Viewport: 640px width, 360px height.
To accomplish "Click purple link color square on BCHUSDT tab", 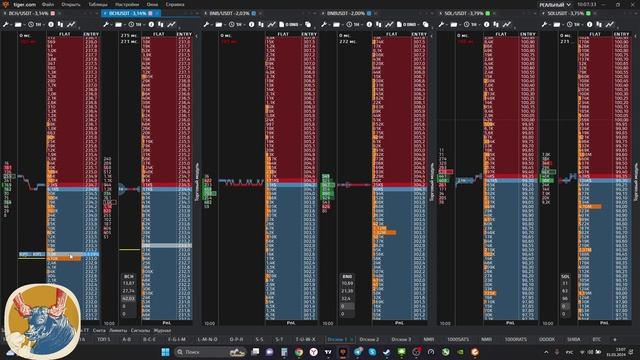I will (x=150, y=13).
